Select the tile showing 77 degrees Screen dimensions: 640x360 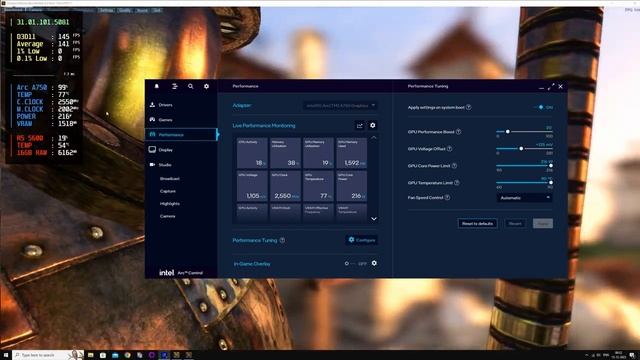coord(318,186)
